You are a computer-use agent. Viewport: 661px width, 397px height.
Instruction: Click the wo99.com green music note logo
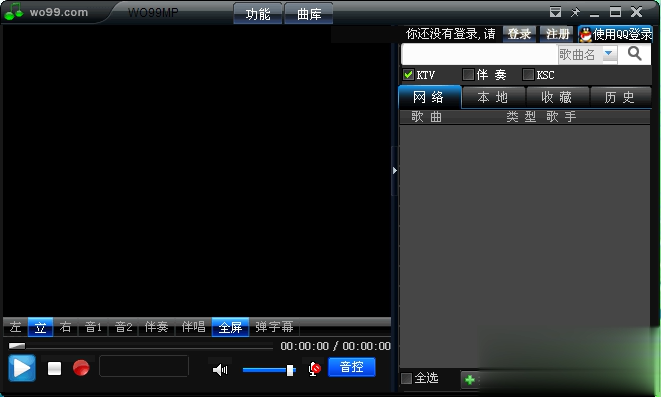[x=14, y=11]
